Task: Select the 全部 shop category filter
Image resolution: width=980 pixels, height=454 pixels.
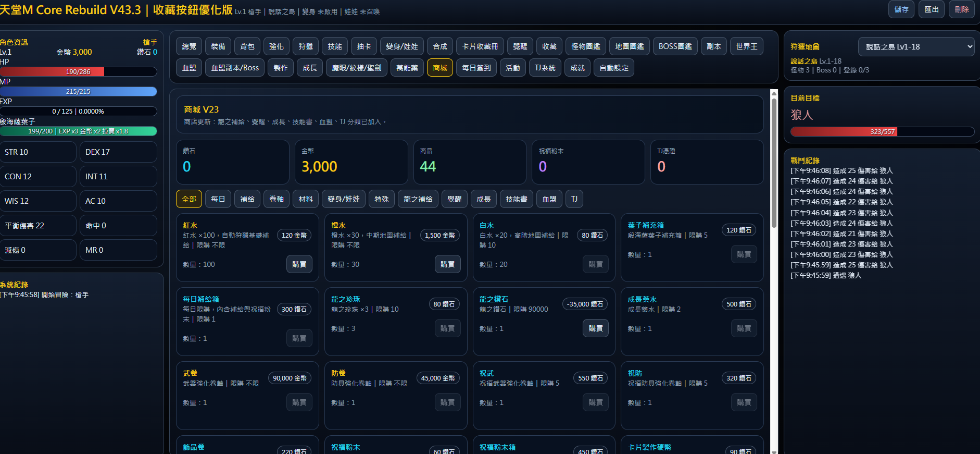Action: pyautogui.click(x=189, y=199)
